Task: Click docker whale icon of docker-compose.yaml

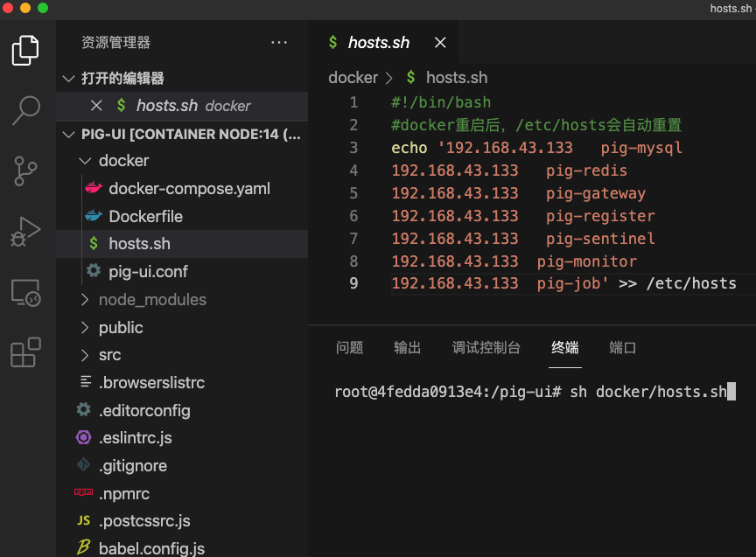Action: pos(94,188)
